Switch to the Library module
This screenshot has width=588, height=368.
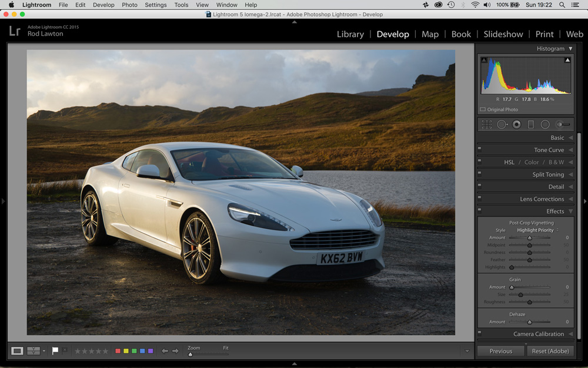350,34
